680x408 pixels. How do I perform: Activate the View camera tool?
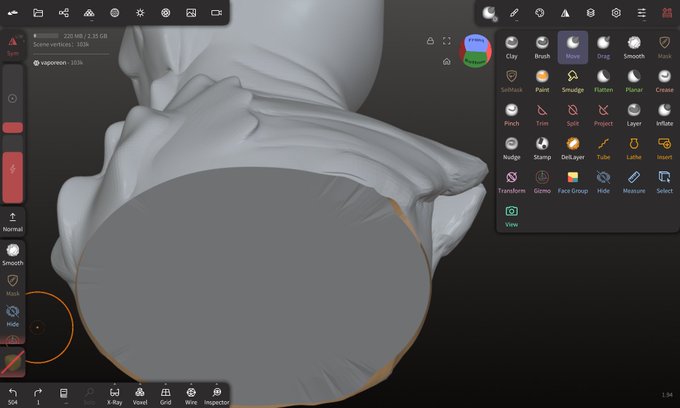(x=511, y=216)
